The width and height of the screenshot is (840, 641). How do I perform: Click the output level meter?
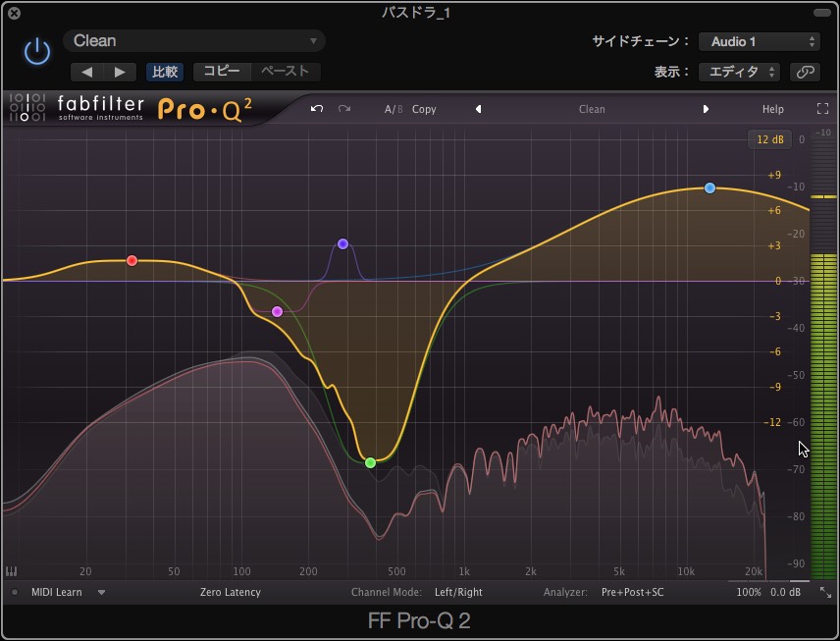[823, 353]
